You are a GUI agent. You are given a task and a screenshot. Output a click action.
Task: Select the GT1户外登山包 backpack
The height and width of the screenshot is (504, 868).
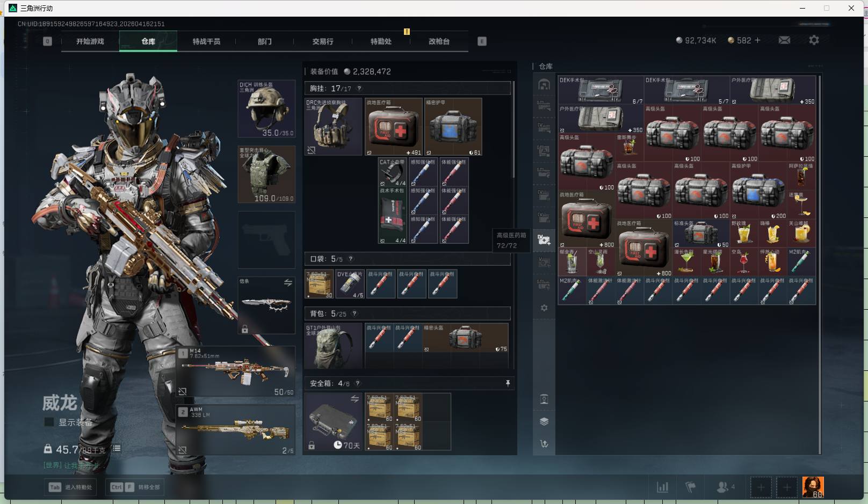(x=334, y=346)
